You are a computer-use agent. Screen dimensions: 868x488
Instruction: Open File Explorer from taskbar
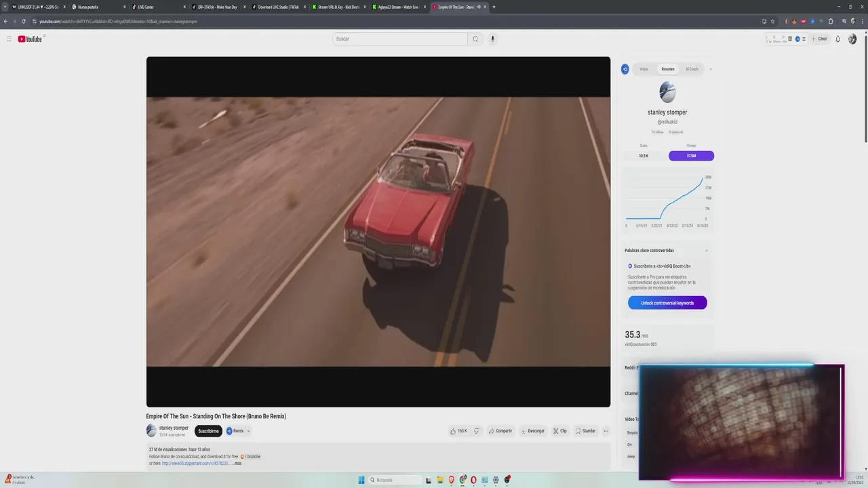(439, 480)
